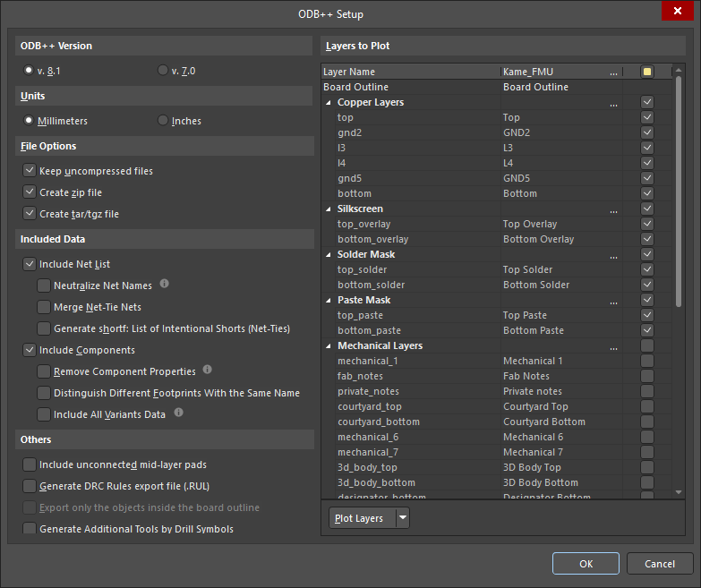Image resolution: width=701 pixels, height=588 pixels.
Task: Choose Inches units
Action: [x=163, y=120]
